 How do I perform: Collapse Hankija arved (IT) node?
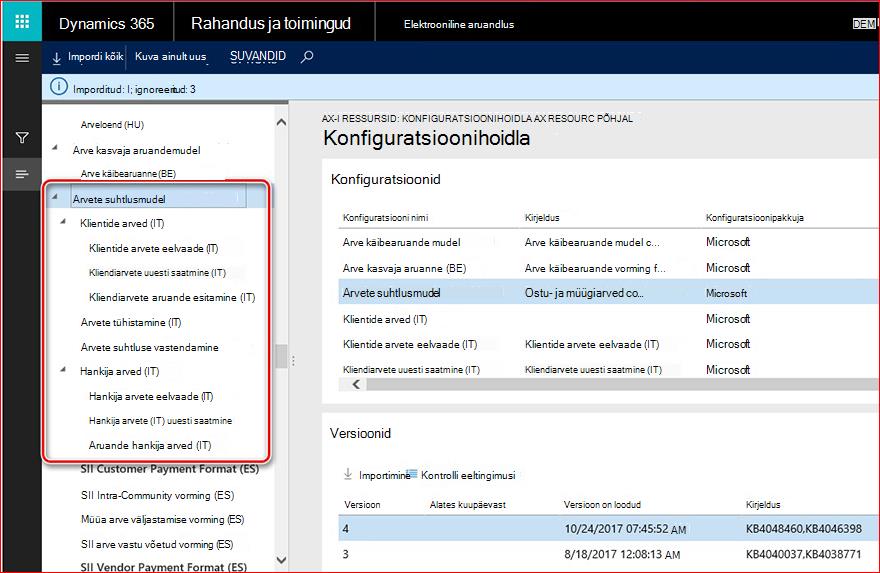point(63,369)
